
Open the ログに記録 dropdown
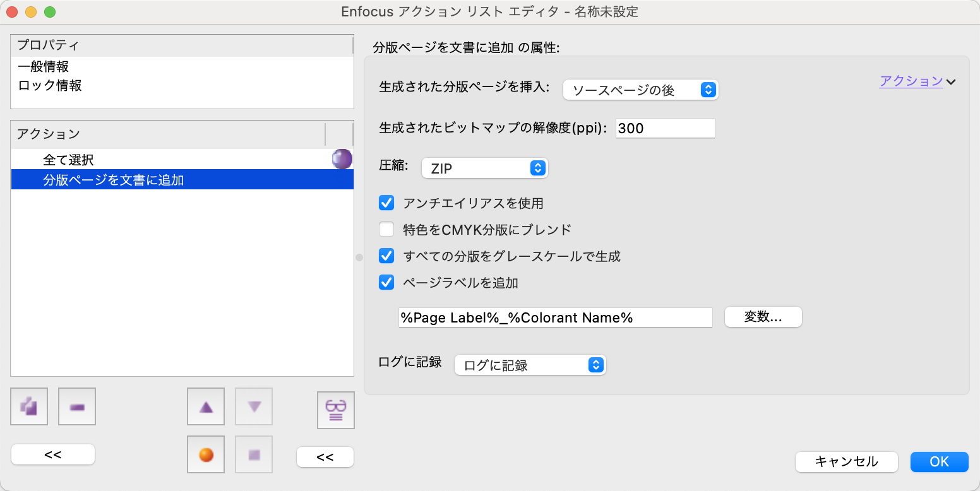click(530, 365)
